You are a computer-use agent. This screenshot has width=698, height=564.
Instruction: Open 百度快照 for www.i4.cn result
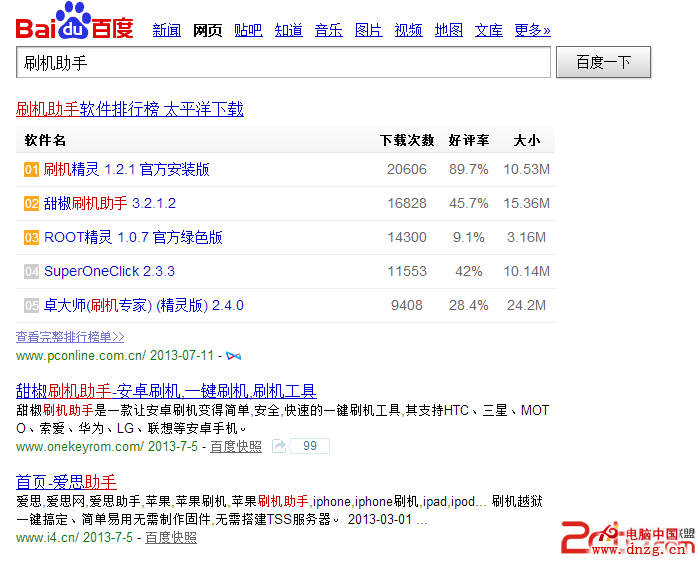pyautogui.click(x=170, y=538)
